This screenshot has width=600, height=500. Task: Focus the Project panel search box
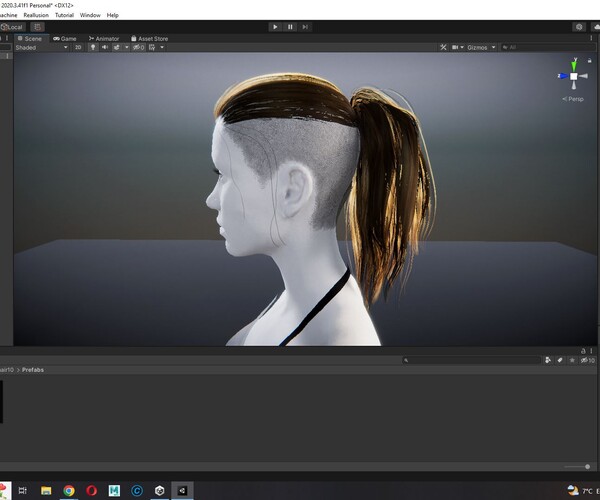[471, 360]
